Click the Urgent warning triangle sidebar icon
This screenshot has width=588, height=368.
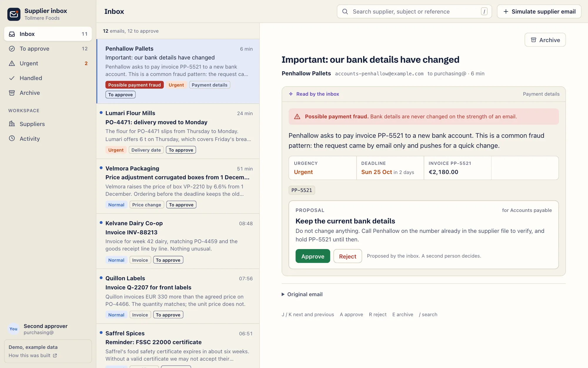click(12, 63)
